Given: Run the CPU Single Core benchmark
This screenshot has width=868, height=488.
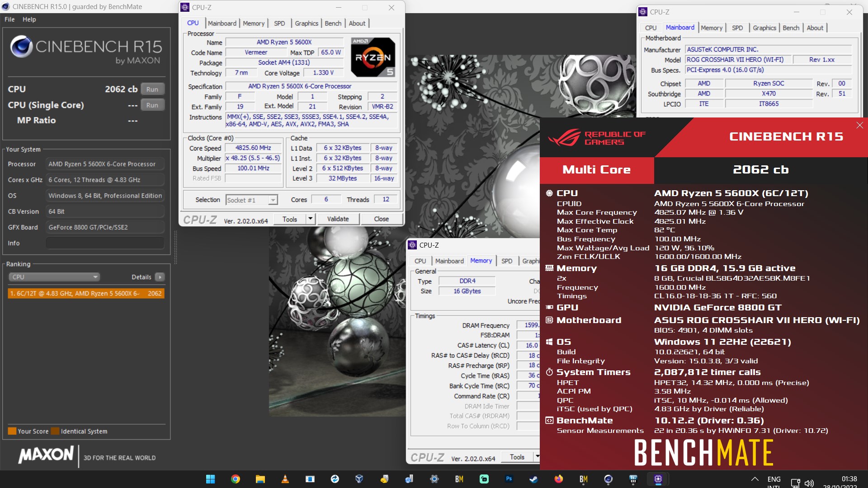Looking at the screenshot, I should point(152,105).
